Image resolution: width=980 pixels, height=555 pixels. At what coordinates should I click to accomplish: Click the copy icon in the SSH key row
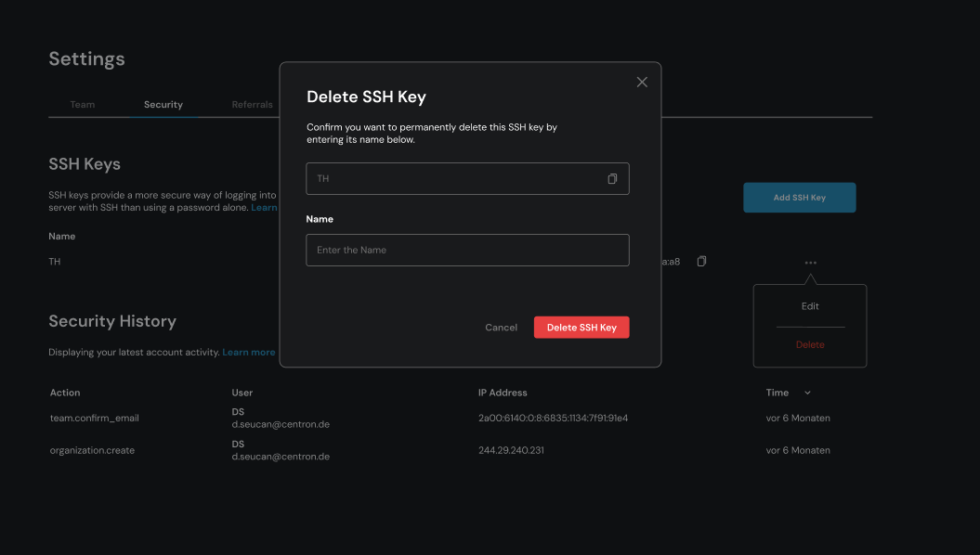701,261
